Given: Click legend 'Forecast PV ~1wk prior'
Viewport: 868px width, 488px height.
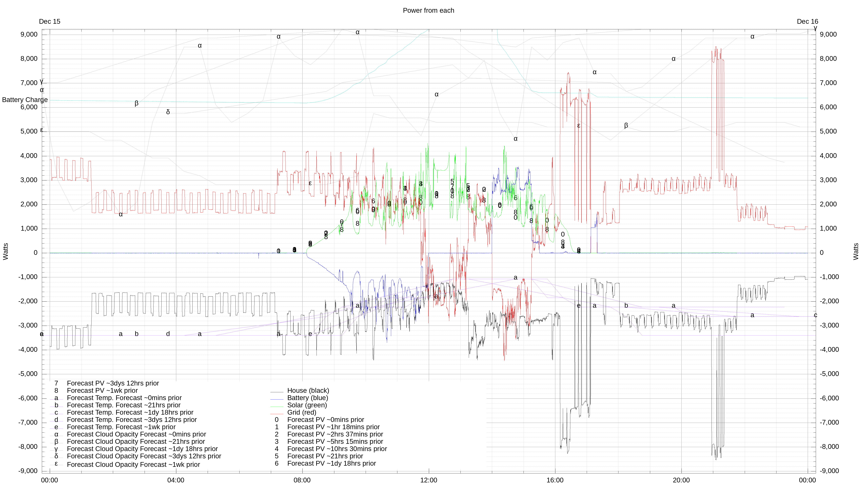Looking at the screenshot, I should [x=102, y=391].
